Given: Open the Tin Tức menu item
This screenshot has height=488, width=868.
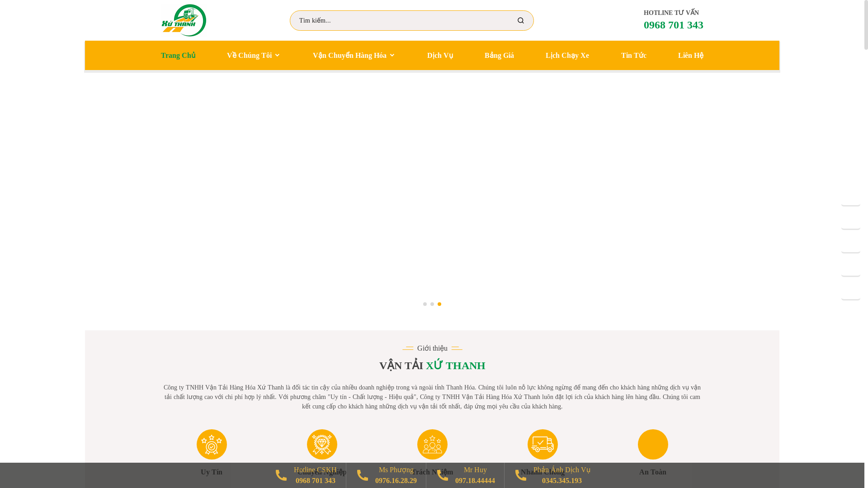Looking at the screenshot, I should pyautogui.click(x=633, y=55).
